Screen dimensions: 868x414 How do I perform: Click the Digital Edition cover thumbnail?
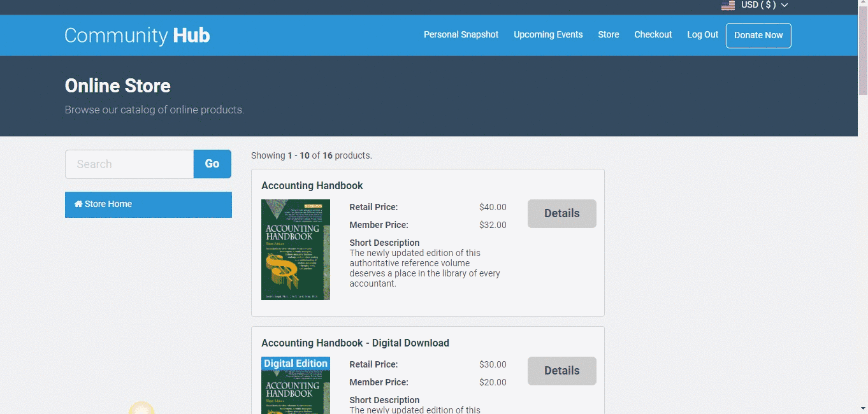click(x=296, y=385)
